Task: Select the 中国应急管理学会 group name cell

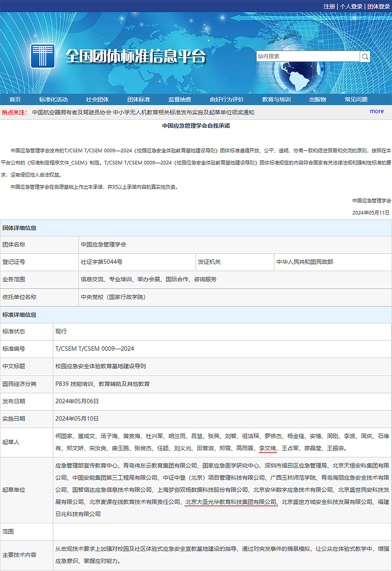Action: click(235, 245)
